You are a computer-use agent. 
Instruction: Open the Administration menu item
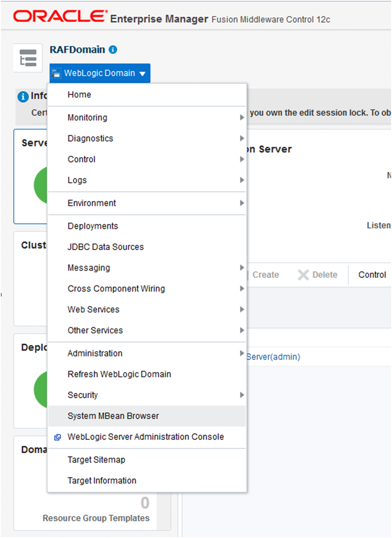click(x=147, y=354)
